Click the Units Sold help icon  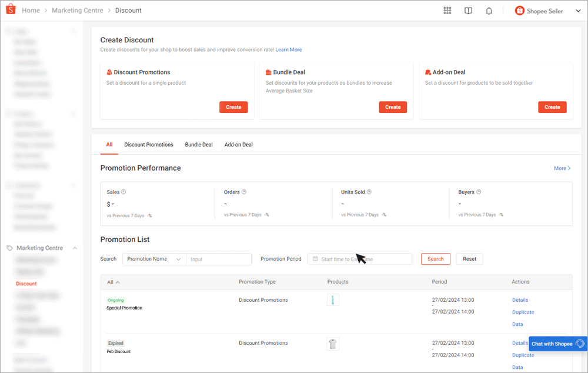[x=369, y=192]
